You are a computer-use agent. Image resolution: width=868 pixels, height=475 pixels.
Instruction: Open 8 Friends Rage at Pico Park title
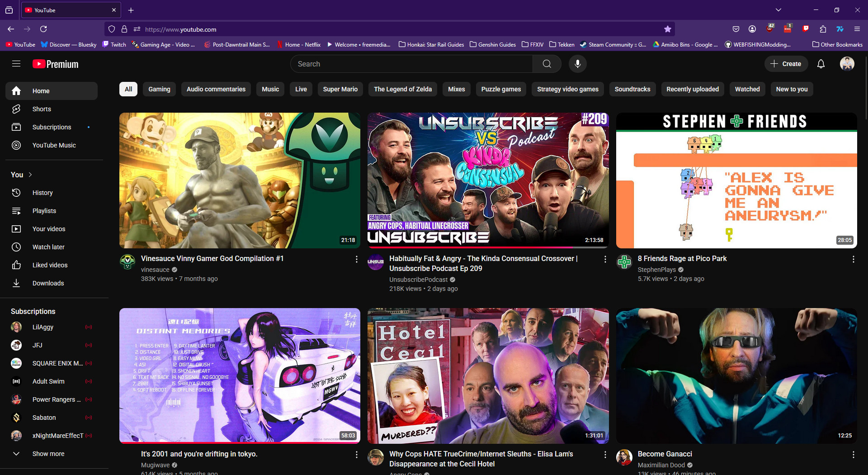[x=682, y=259]
